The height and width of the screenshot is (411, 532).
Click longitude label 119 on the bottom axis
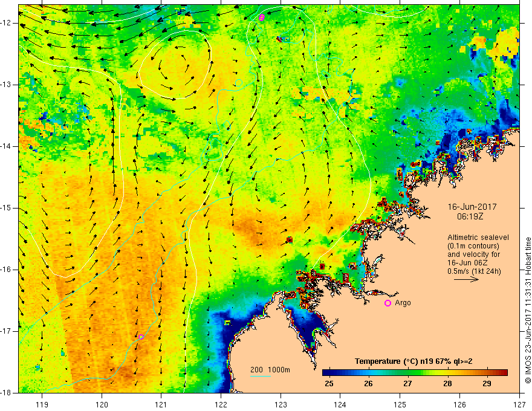pyautogui.click(x=42, y=405)
